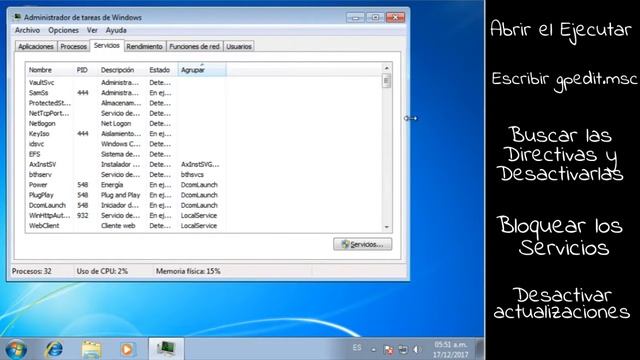Viewport: 640px width, 360px height.
Task: Sort by Estado column header
Action: tap(162, 70)
